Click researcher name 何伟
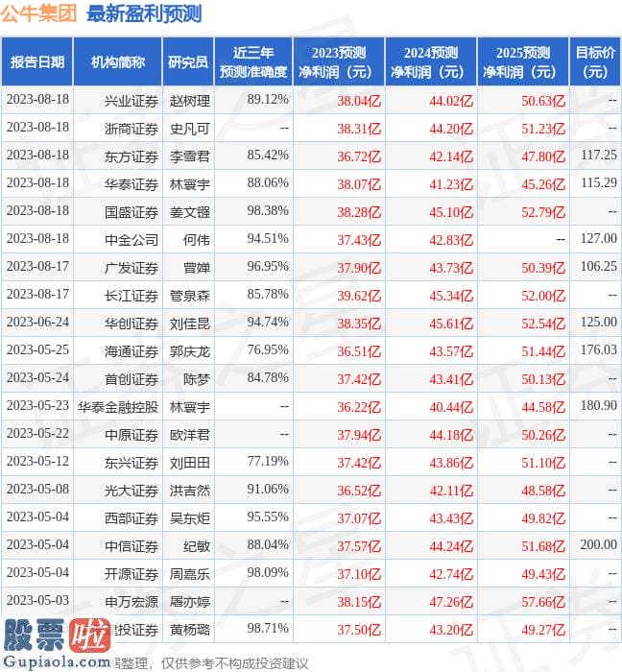Viewport: 622px width, 672px height. click(197, 240)
